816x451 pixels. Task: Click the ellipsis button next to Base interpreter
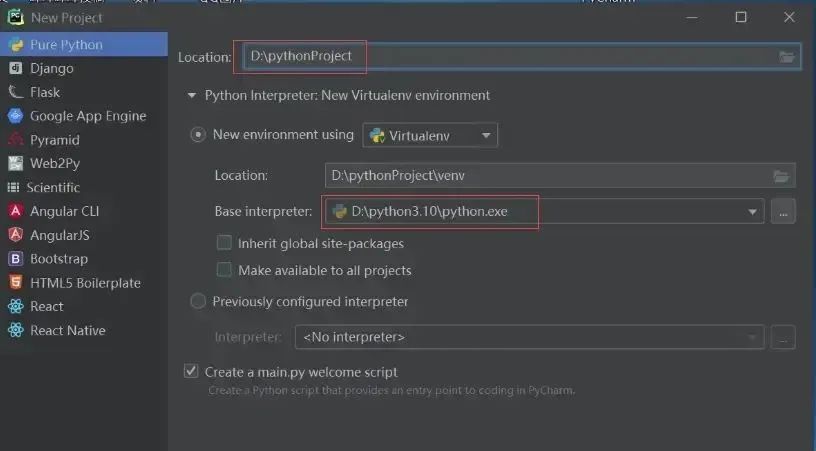coord(783,211)
